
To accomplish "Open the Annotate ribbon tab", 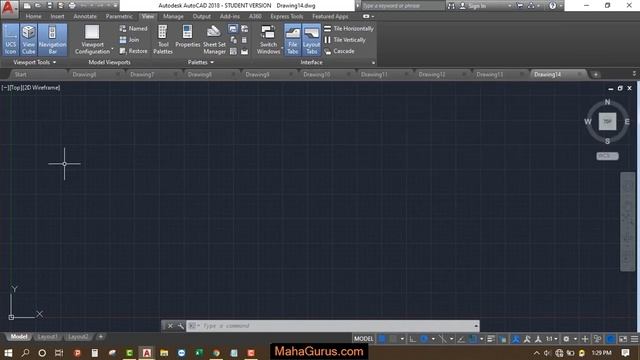I will [x=85, y=16].
